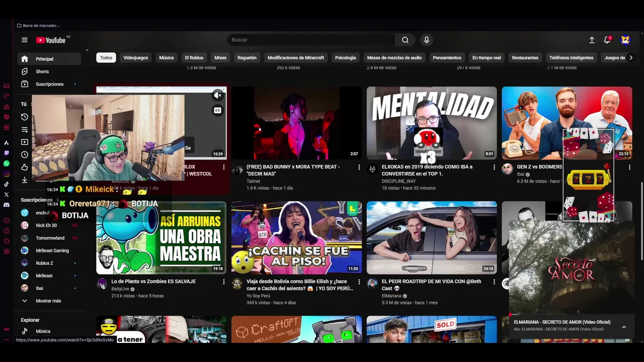This screenshot has height=362, width=644.
Task: Open the account avatar menu
Action: [625, 40]
